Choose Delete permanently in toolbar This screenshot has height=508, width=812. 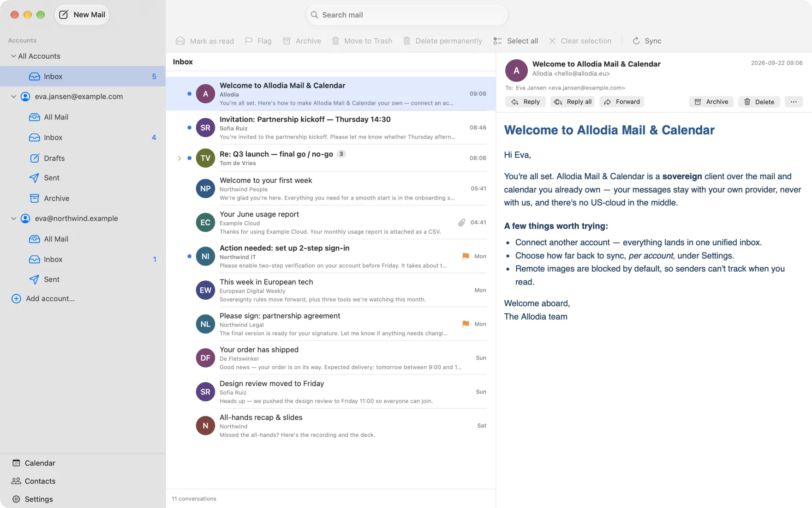pos(442,41)
